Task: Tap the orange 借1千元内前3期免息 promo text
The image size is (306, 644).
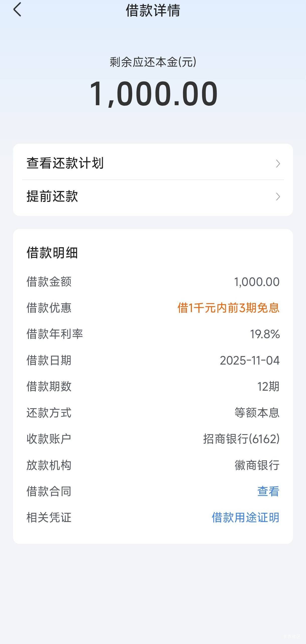Action: [228, 308]
